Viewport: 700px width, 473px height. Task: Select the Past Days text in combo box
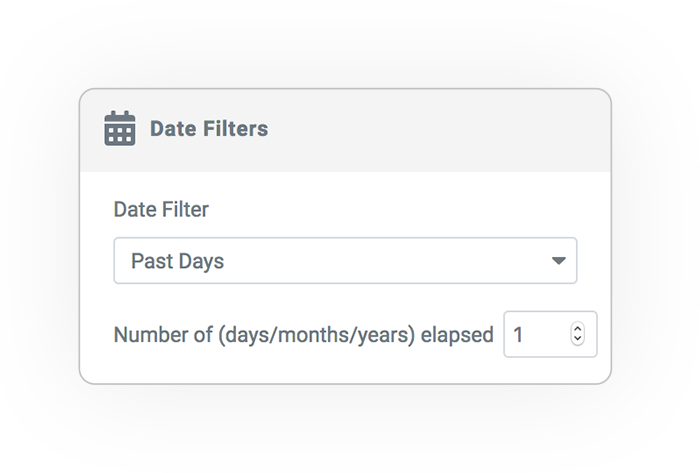177,261
